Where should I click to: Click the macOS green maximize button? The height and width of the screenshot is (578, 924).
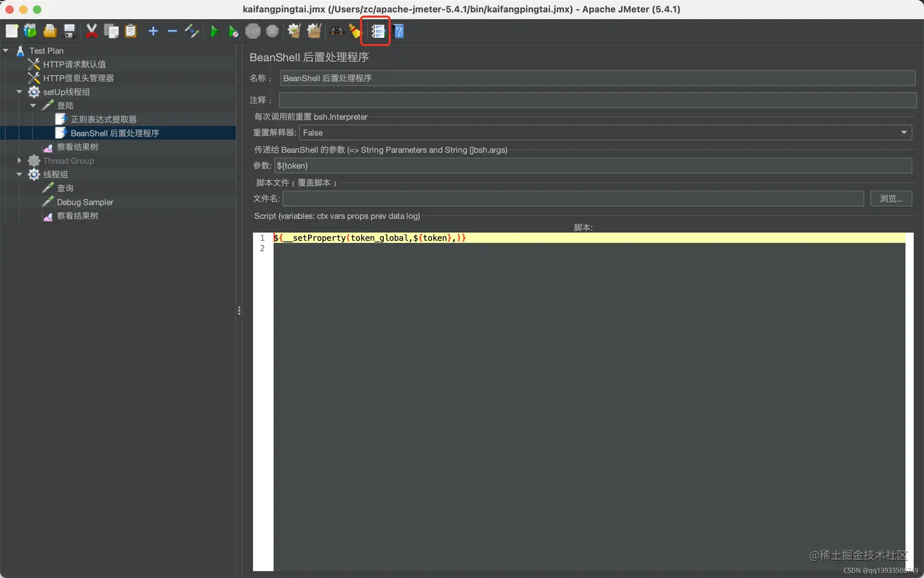(37, 9)
